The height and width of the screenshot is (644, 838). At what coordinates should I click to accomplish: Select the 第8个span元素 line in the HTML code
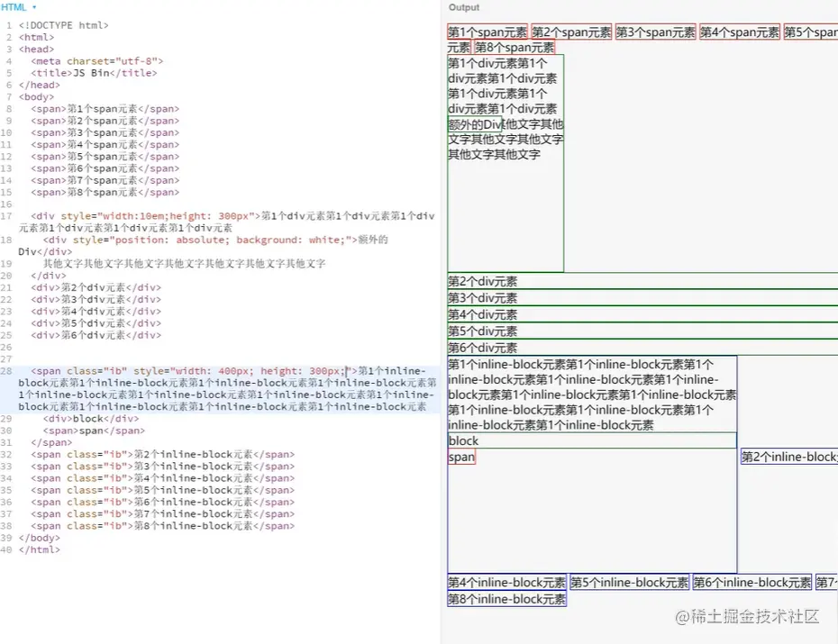[105, 192]
